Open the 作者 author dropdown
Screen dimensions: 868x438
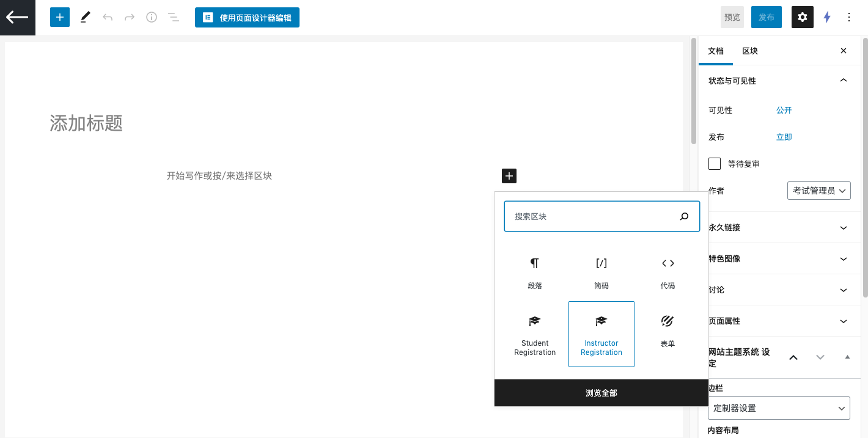(x=818, y=191)
